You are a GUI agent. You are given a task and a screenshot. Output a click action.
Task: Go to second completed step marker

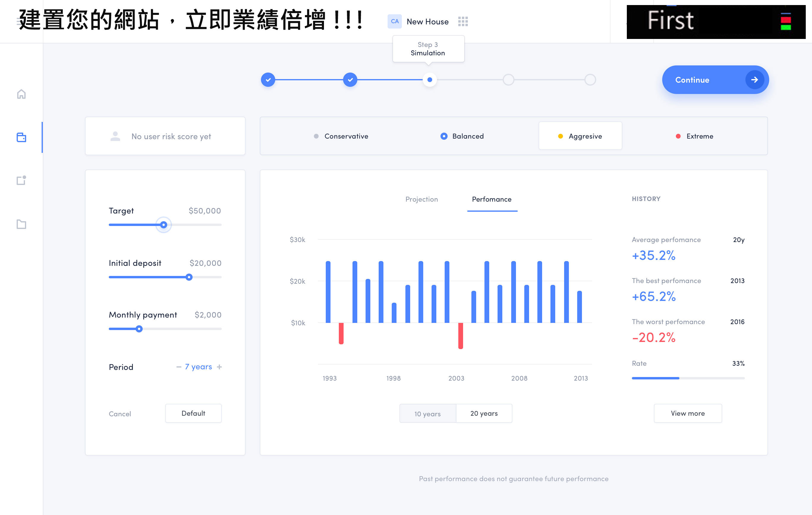coord(350,80)
